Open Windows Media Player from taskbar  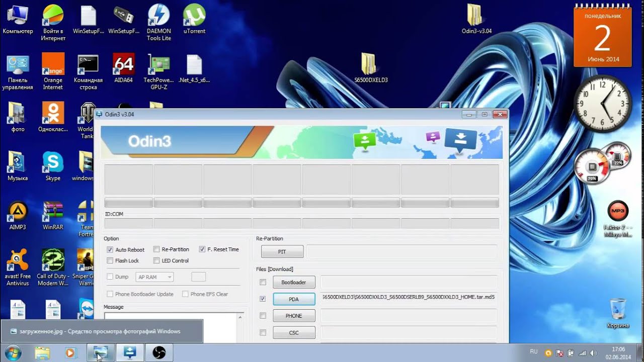coord(70,352)
